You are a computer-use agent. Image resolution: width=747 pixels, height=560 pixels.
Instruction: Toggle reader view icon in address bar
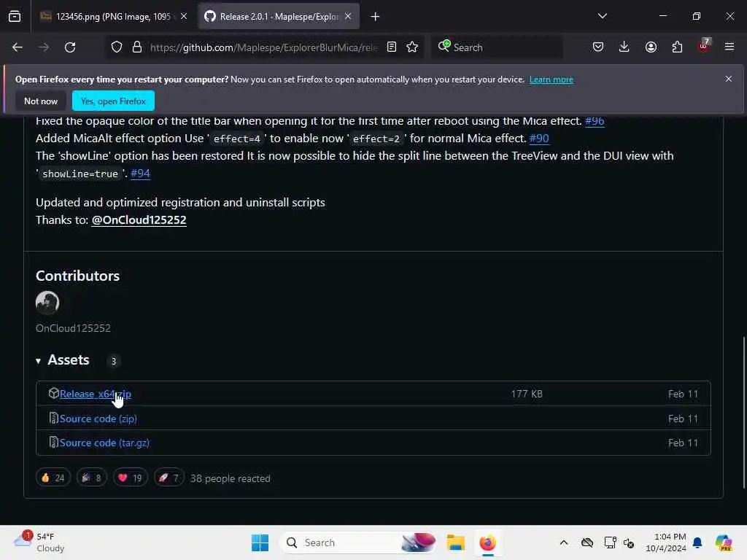pos(392,47)
